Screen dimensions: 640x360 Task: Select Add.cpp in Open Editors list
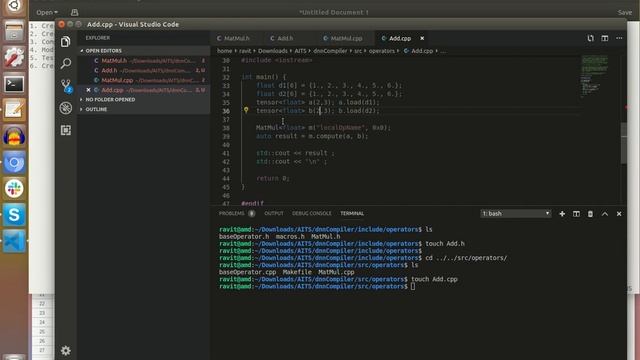pos(144,90)
